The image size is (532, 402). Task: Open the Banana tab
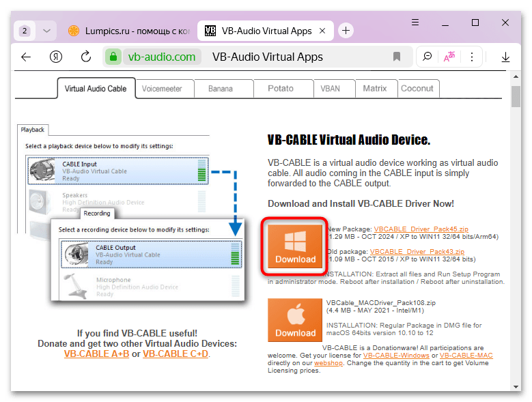(x=221, y=89)
